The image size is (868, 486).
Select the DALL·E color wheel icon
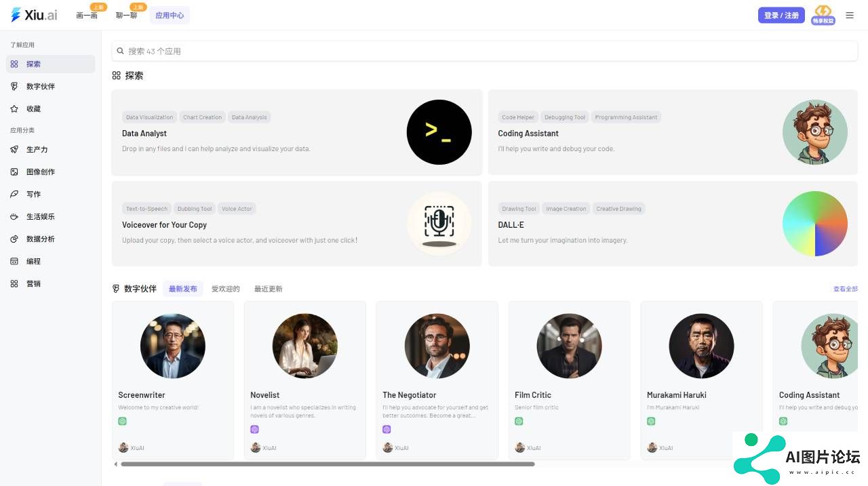tap(815, 224)
